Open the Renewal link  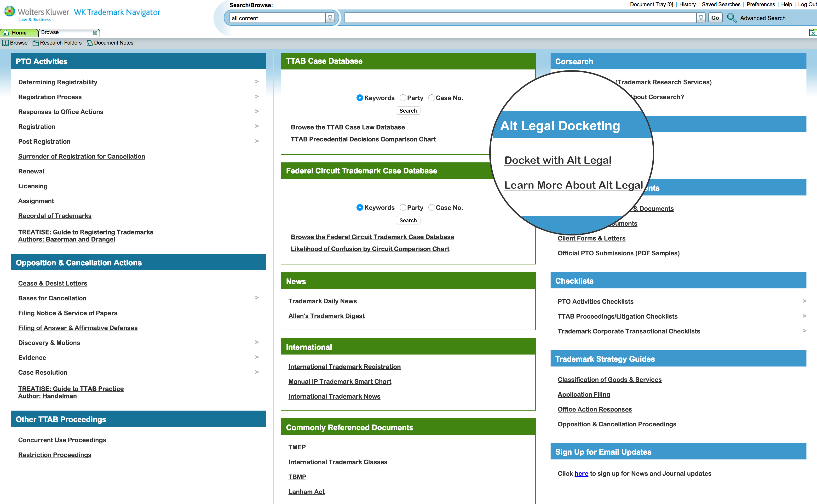(31, 171)
